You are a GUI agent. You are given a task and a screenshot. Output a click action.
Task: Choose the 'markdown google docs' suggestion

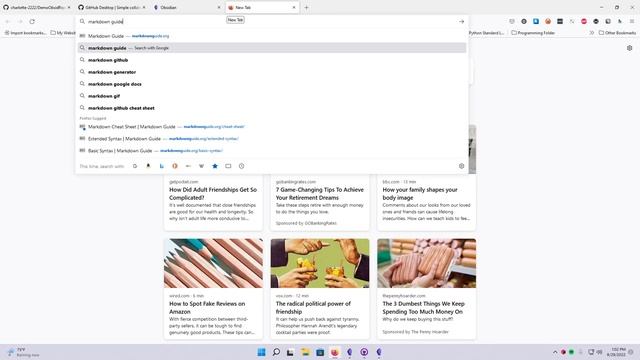click(x=272, y=84)
